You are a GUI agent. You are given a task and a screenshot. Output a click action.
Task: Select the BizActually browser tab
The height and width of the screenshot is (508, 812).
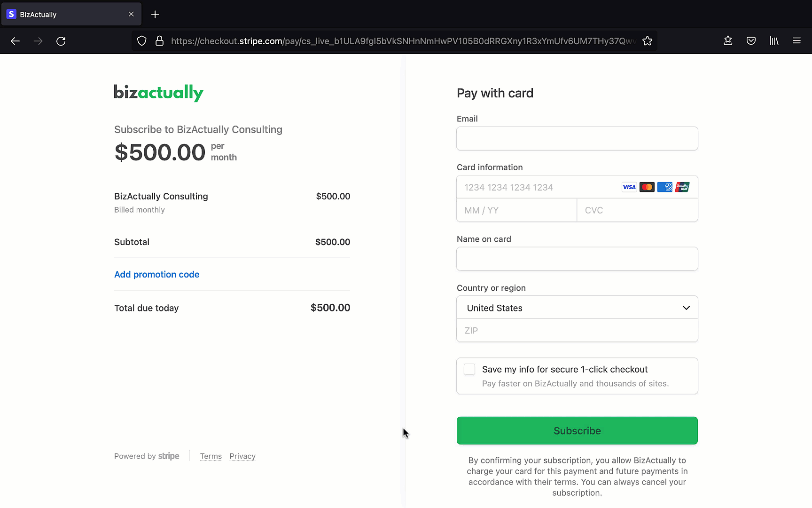pos(71,15)
